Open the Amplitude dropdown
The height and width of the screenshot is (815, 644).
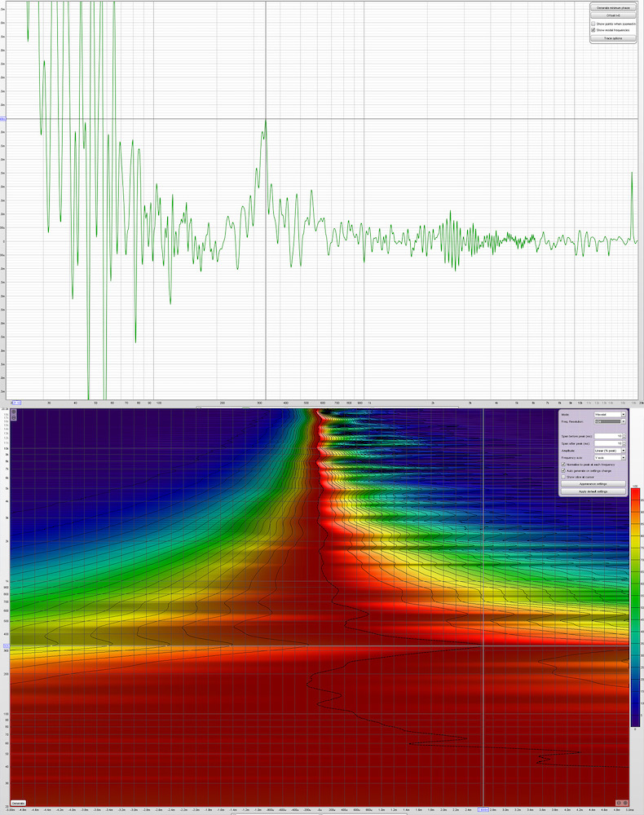(x=610, y=451)
